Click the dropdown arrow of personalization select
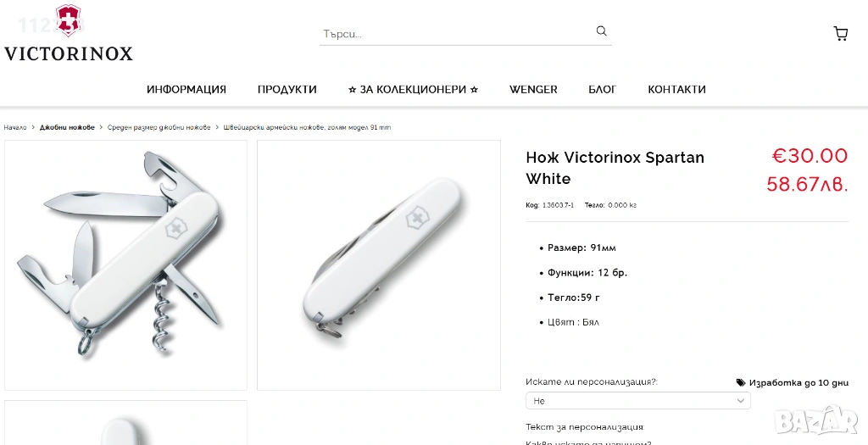868x445 pixels. [740, 401]
